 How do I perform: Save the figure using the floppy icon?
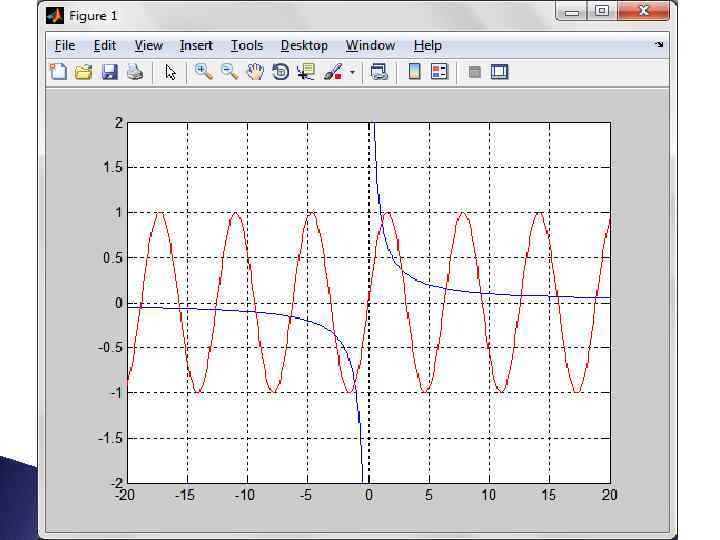(109, 72)
